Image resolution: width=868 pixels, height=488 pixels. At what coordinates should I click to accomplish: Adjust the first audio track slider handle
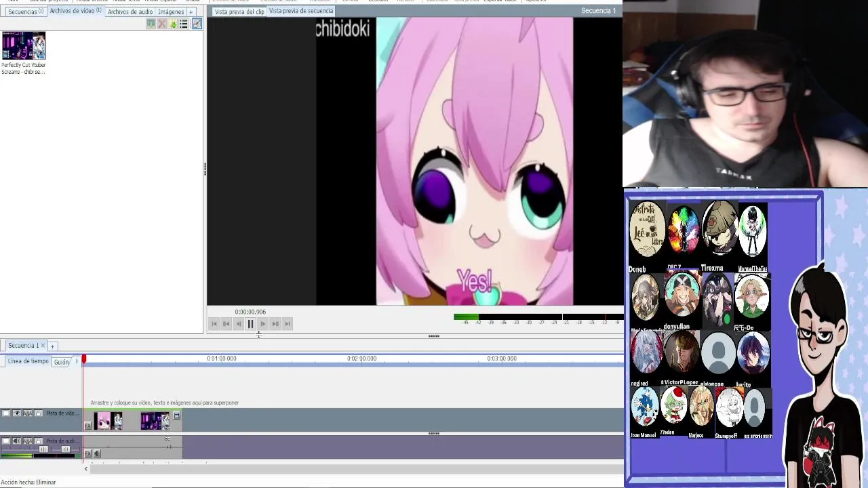(44, 449)
